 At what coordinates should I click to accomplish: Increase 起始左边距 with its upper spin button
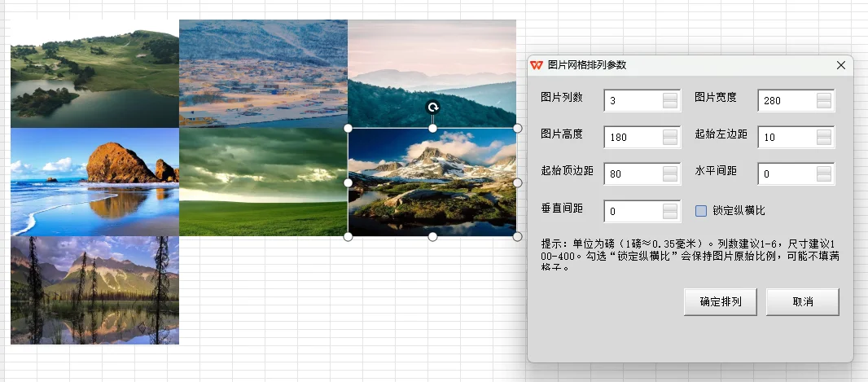824,133
